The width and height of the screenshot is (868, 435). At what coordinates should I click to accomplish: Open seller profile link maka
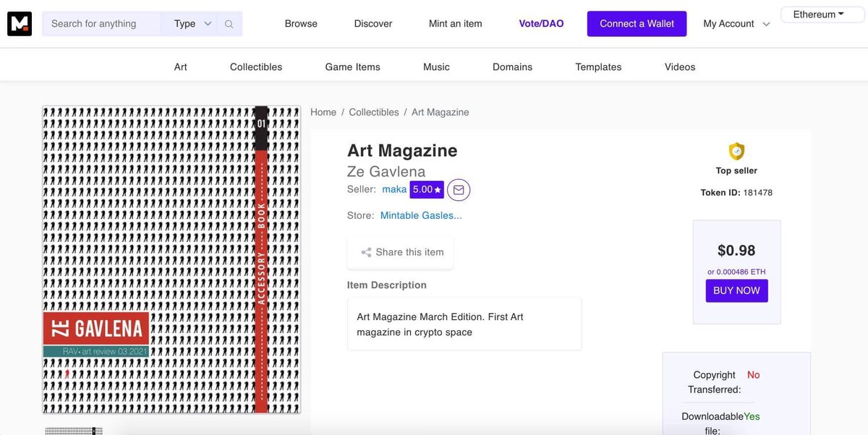[x=394, y=189]
